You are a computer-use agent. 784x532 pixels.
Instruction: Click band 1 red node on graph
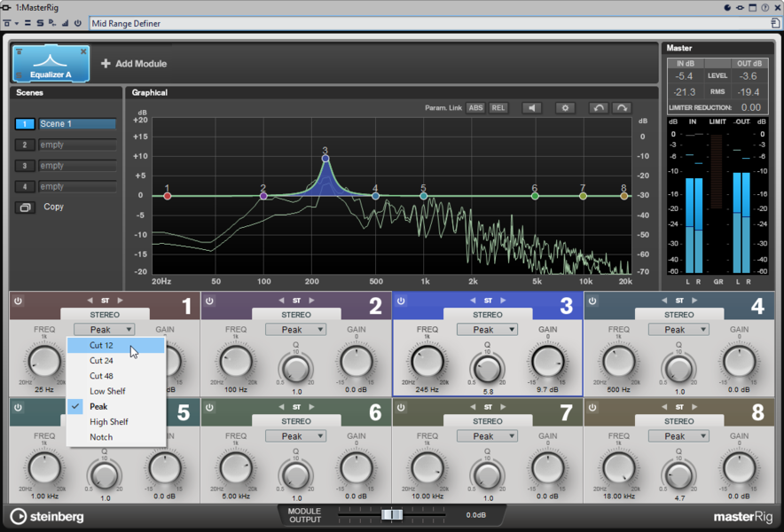[x=168, y=196]
